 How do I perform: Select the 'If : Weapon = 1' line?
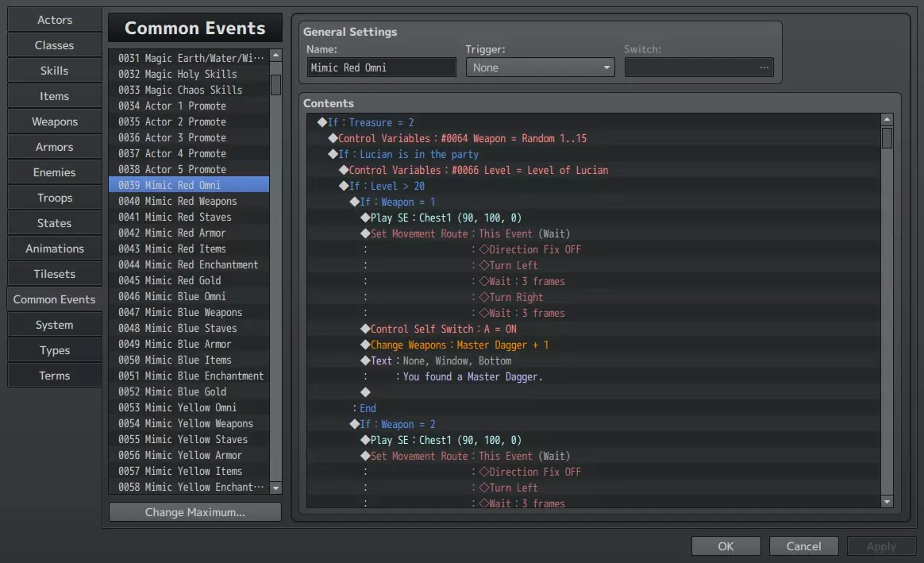coord(594,202)
